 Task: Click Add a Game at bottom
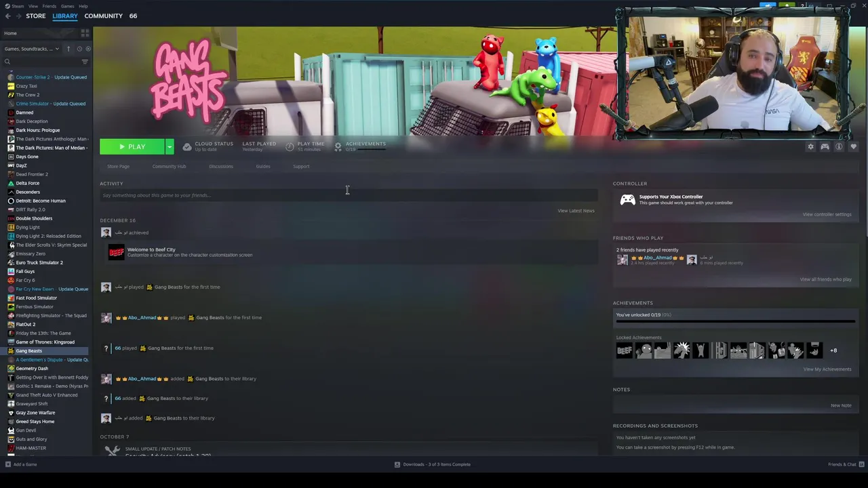[x=21, y=464]
